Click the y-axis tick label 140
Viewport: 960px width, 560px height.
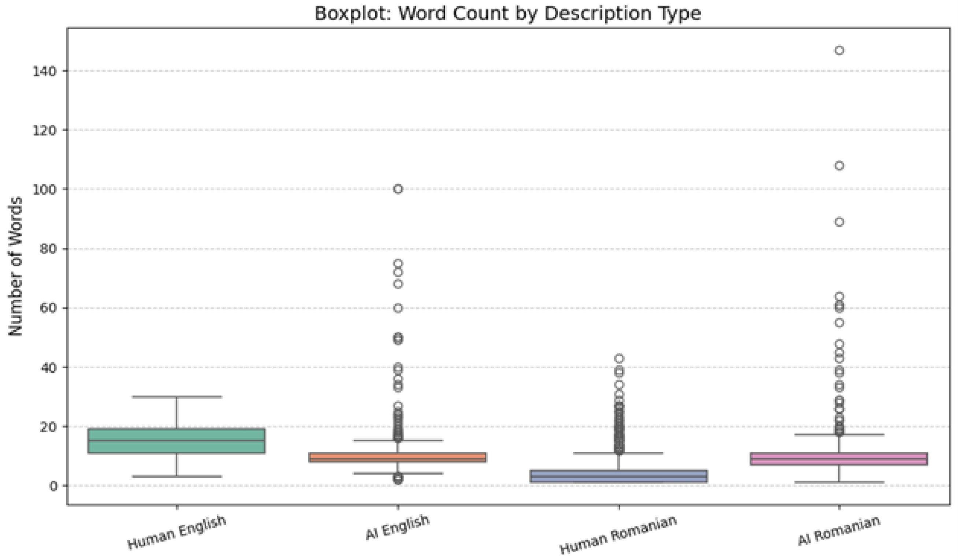(x=45, y=71)
